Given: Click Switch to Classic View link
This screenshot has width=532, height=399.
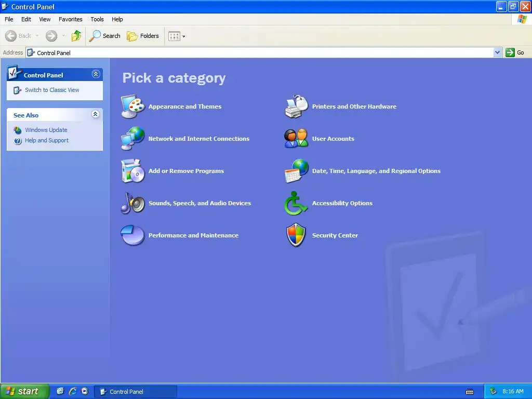Looking at the screenshot, I should point(52,90).
